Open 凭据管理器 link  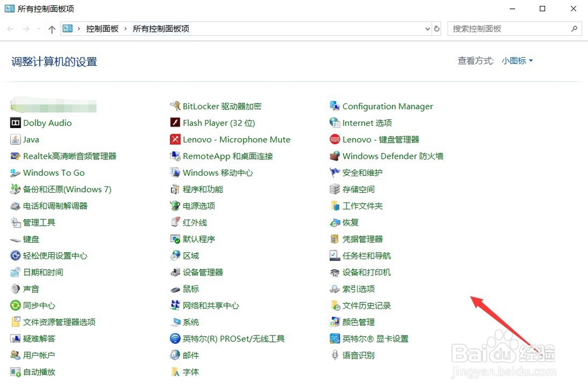coord(363,239)
